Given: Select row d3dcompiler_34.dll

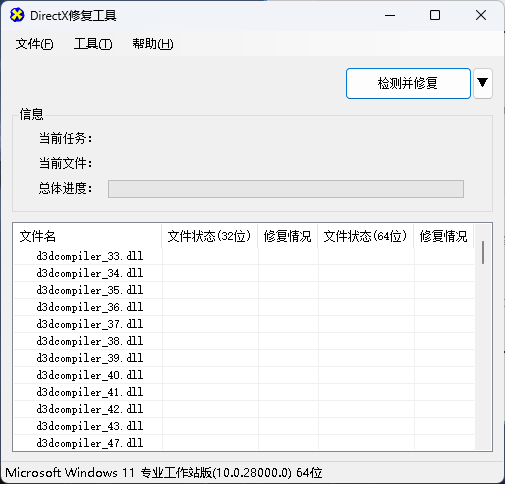Looking at the screenshot, I should [x=244, y=273].
